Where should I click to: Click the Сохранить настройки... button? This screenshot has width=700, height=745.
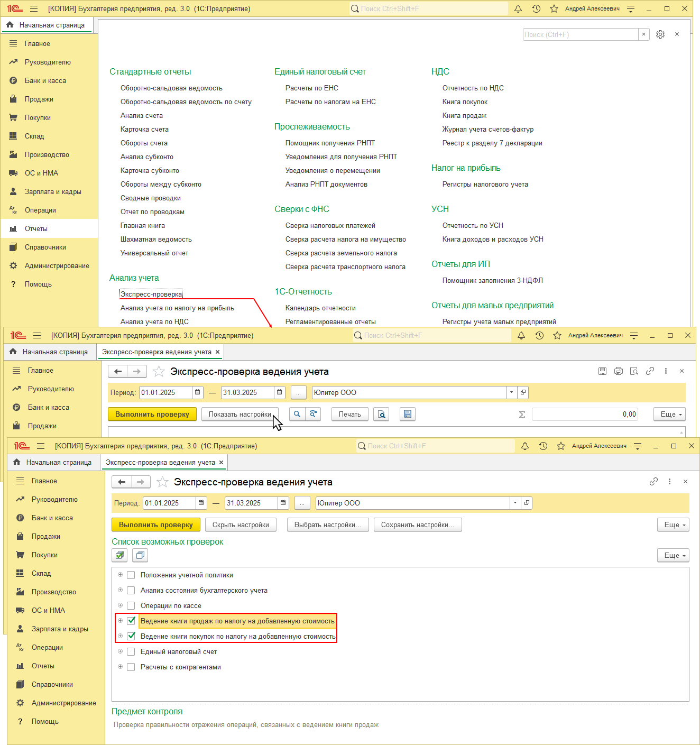(x=418, y=525)
